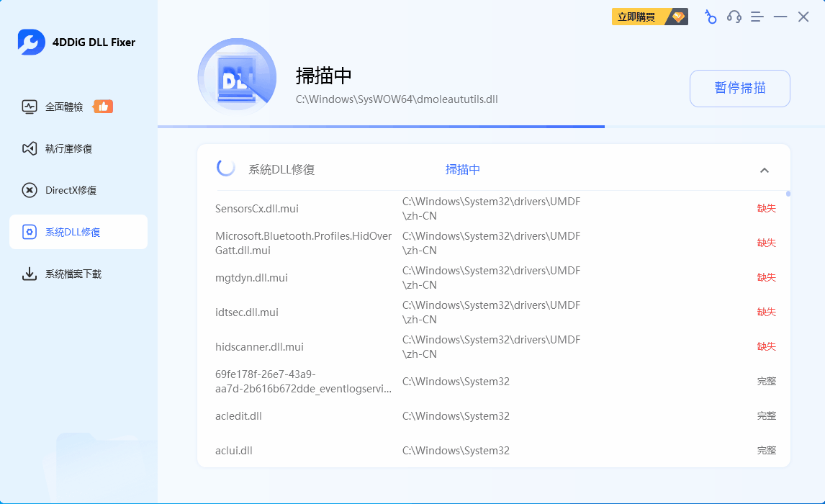Select the Microsoft.Bluetooth.Profiles.HidOverGatt.dll.mui row

pyautogui.click(x=495, y=243)
